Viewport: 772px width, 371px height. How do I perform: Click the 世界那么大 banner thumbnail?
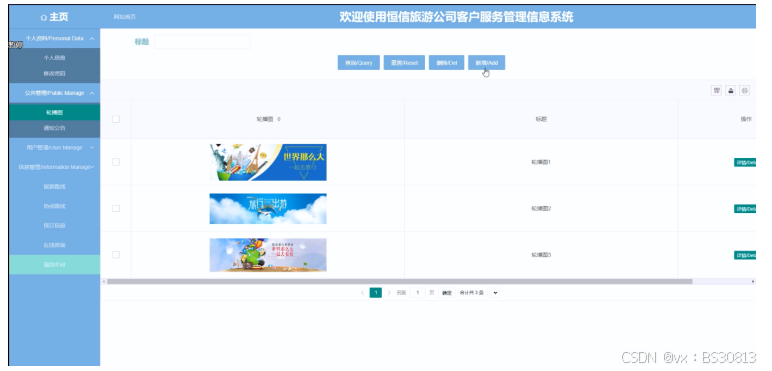268,162
